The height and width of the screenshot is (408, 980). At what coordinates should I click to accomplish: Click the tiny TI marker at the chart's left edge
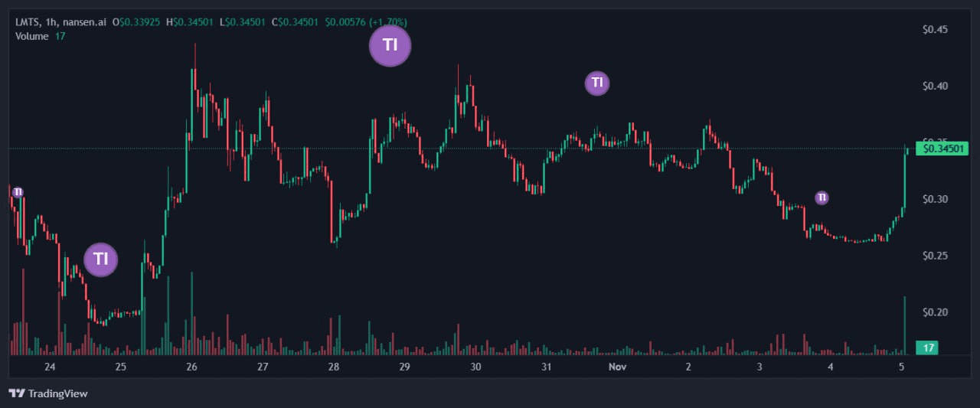click(x=18, y=191)
